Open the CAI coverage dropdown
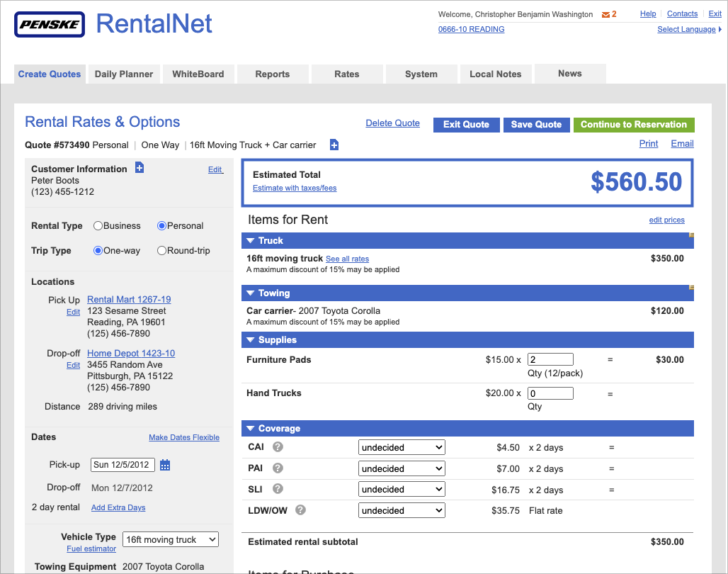 pos(402,448)
